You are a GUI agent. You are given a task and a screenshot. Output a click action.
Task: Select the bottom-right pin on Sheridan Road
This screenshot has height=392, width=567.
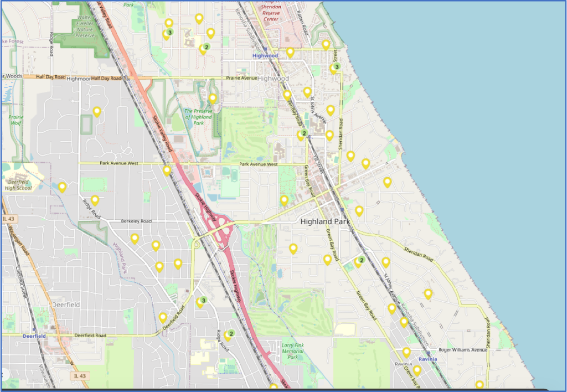[480, 385]
